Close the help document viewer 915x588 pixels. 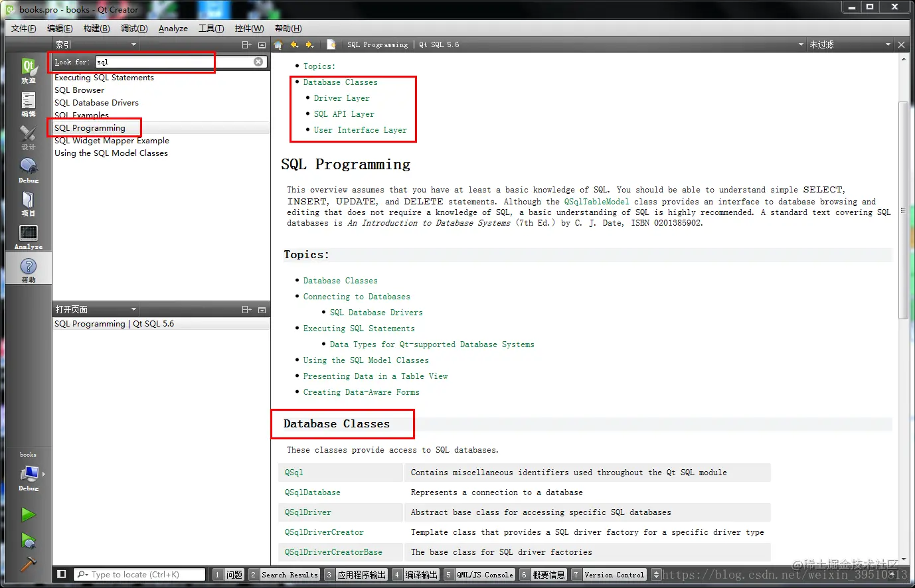[x=901, y=44]
